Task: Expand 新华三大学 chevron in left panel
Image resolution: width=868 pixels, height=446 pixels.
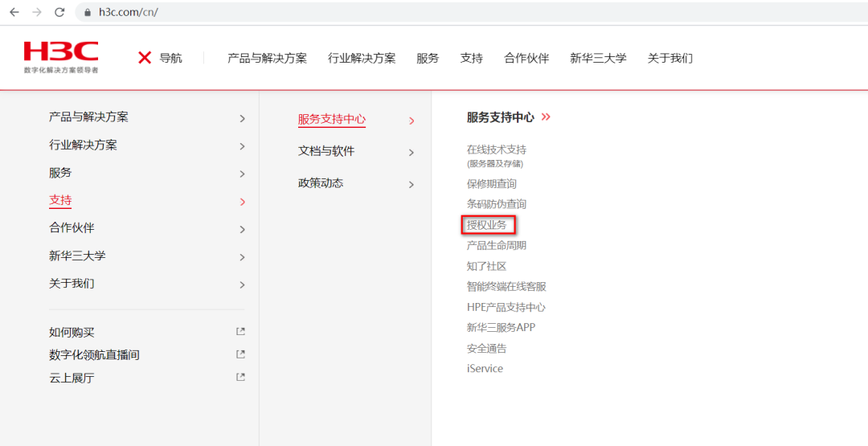Action: click(242, 257)
